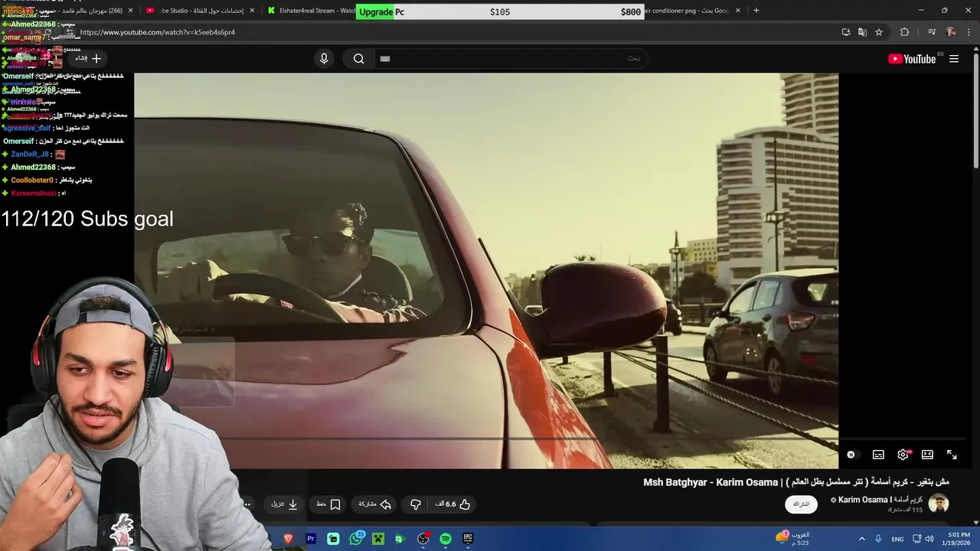This screenshot has height=551, width=980.
Task: Bookmark this page with the star icon
Action: [x=879, y=32]
